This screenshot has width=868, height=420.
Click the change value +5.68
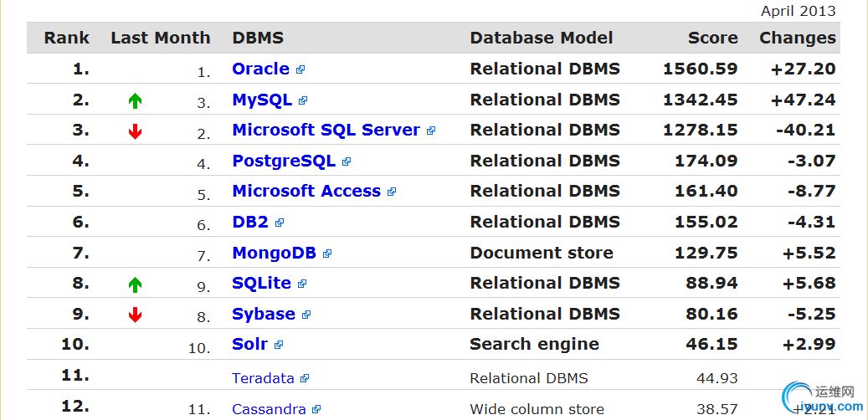809,283
